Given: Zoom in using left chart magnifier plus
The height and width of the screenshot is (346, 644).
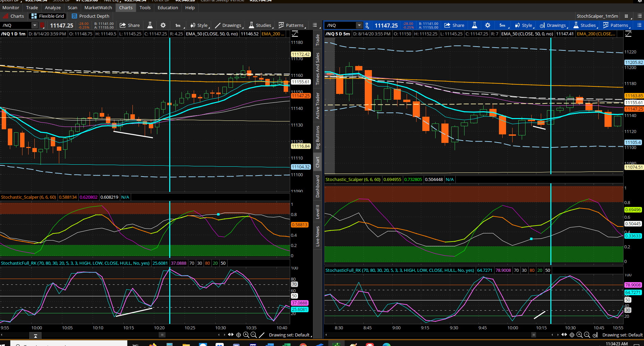Looking at the screenshot, I should coord(246,335).
